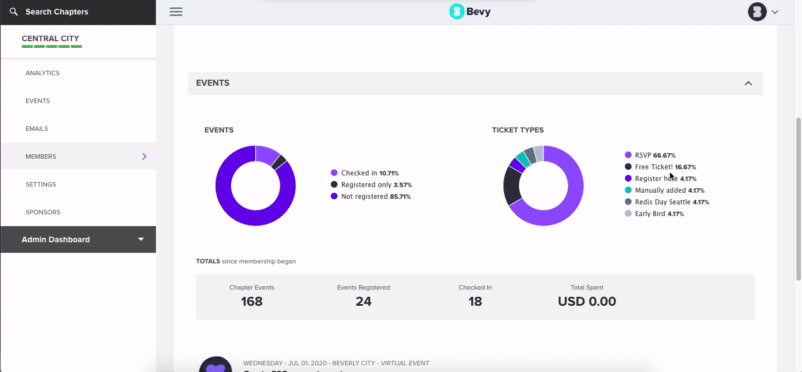Click the Free Ticket! legend entry
802x372 pixels.
tap(660, 167)
